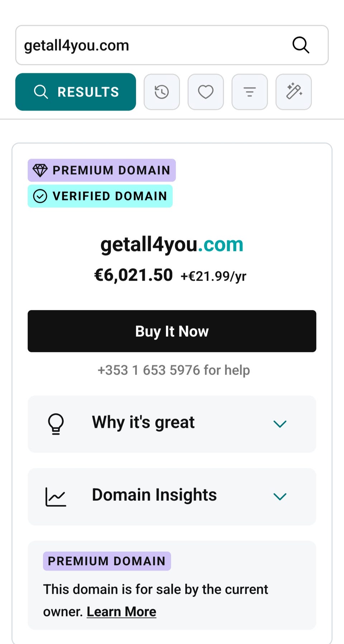
Task: Click the domain search input field
Action: (150, 45)
